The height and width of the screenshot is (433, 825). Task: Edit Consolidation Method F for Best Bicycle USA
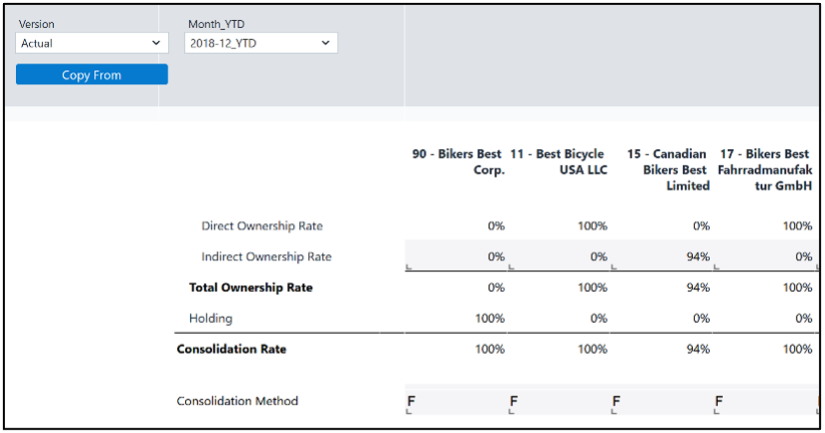point(558,401)
